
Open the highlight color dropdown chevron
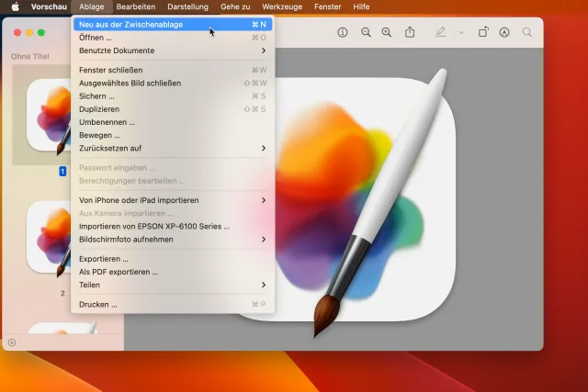pos(460,32)
